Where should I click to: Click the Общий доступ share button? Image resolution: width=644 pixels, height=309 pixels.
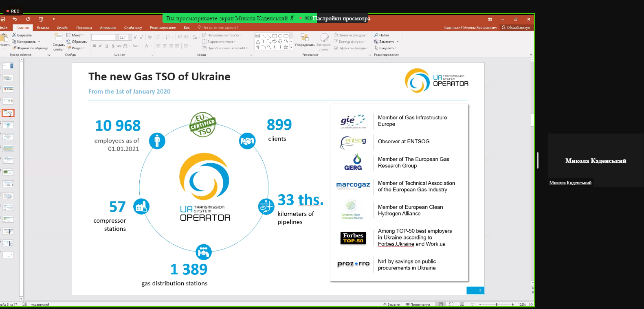point(516,28)
